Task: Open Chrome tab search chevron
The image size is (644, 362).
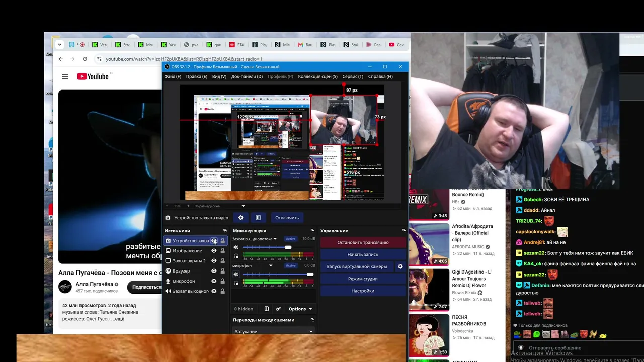Action: (x=60, y=44)
